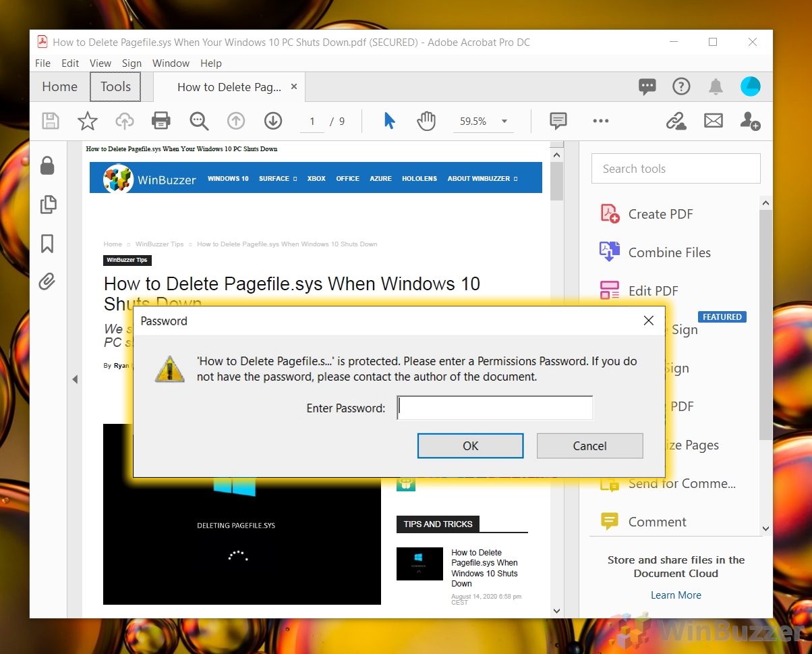Screen dimensions: 812x654
Task: Go to next page arrow icon
Action: [x=272, y=121]
